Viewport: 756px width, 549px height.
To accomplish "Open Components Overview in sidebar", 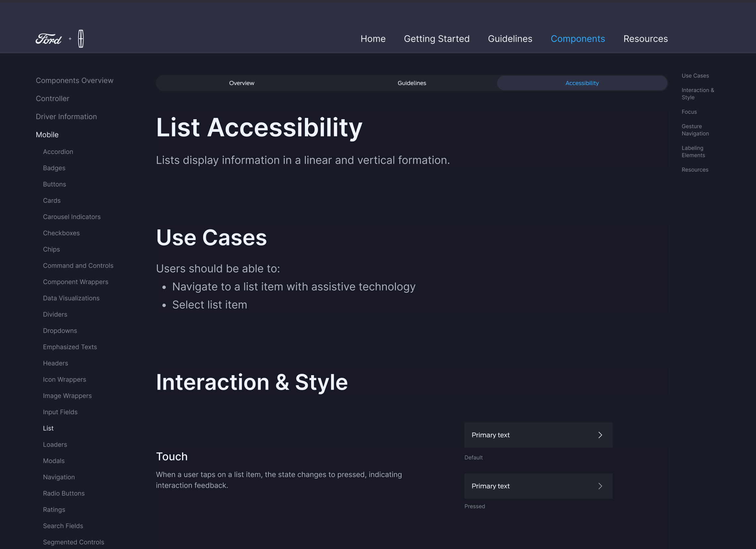I will click(x=74, y=80).
